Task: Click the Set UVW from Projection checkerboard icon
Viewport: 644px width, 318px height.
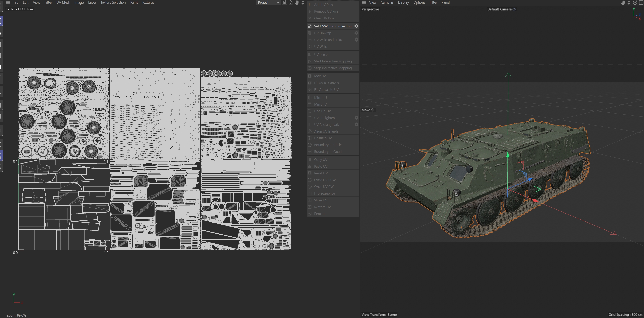Action: tap(310, 26)
